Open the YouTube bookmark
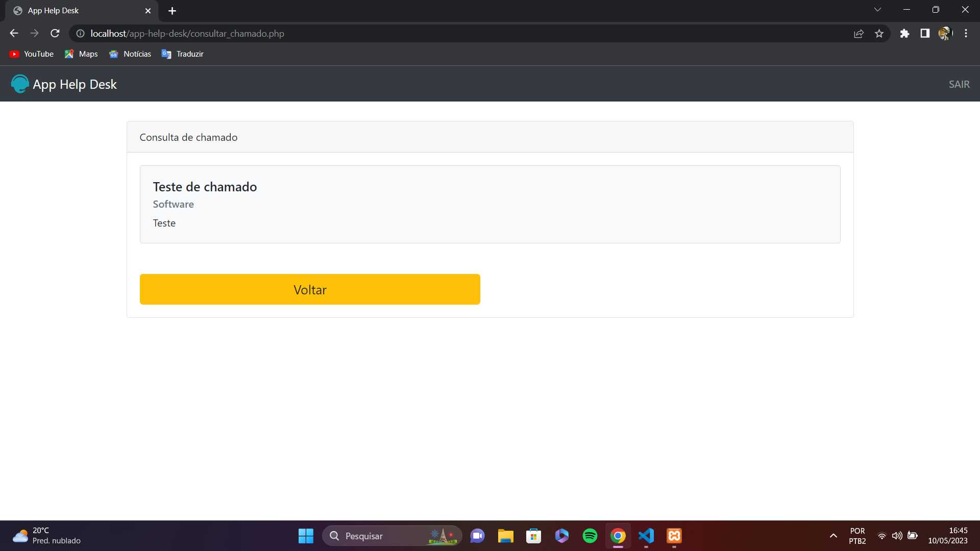This screenshot has height=551, width=980. pos(31,54)
